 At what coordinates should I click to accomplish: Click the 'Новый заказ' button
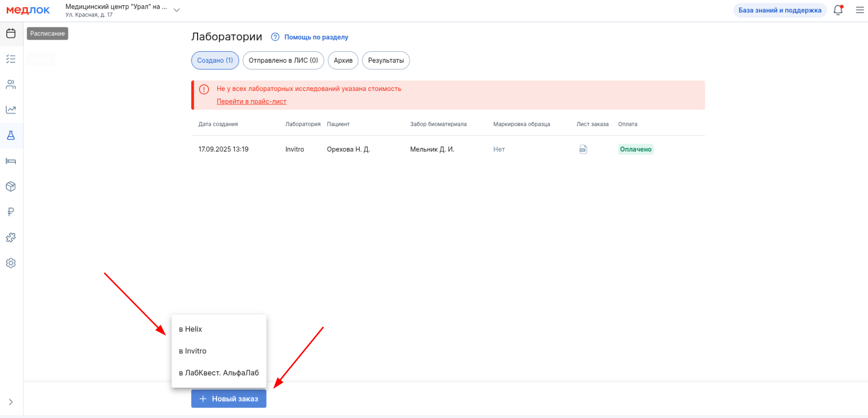[229, 399]
